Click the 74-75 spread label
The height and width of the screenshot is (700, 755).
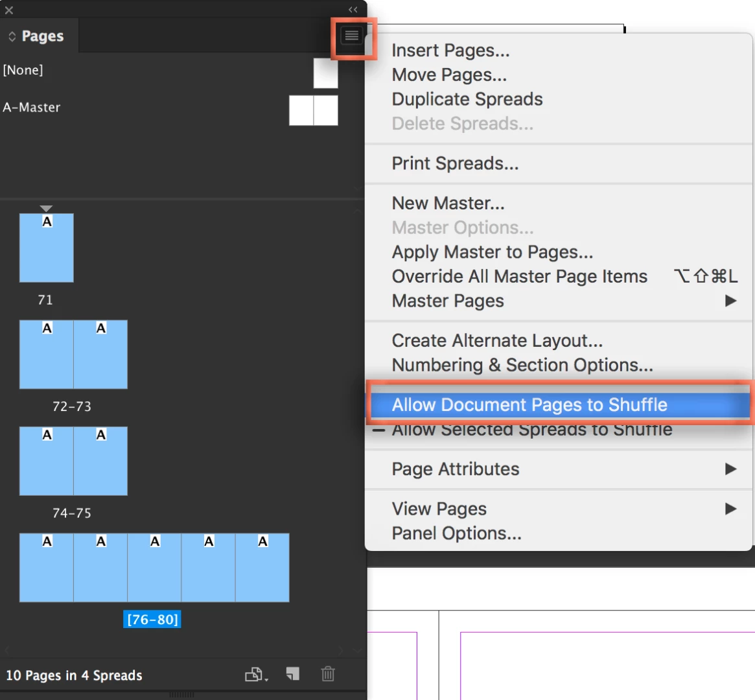[72, 513]
